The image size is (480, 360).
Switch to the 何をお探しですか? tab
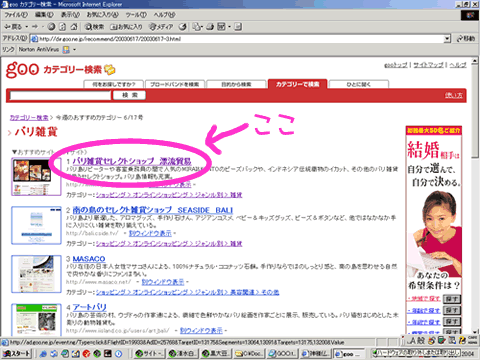click(114, 84)
